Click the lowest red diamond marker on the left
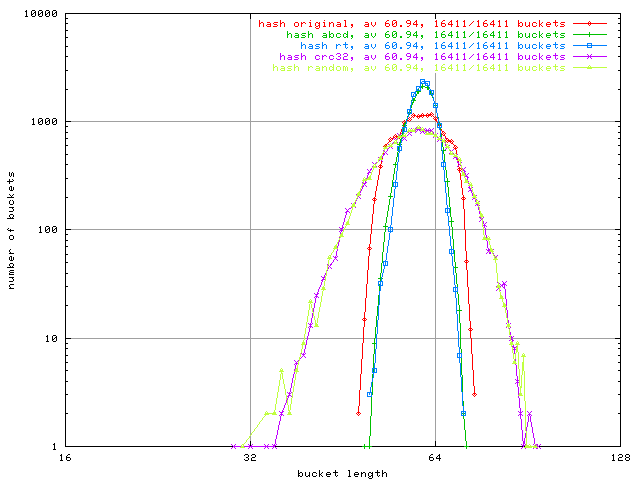 pos(358,413)
